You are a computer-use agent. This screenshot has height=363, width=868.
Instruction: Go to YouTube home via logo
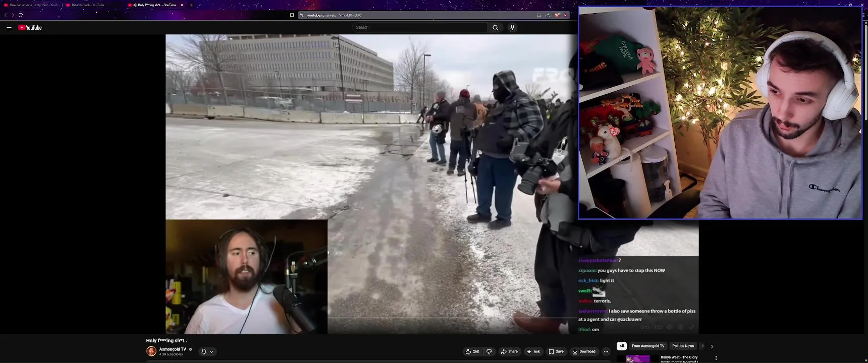pos(30,28)
